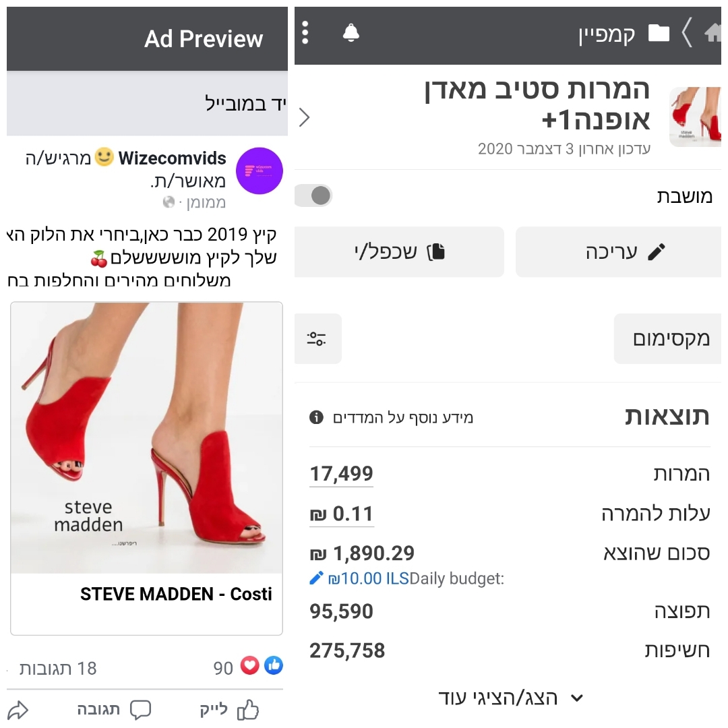728x728 pixels.
Task: Show info about metrics icon
Action: 316,417
